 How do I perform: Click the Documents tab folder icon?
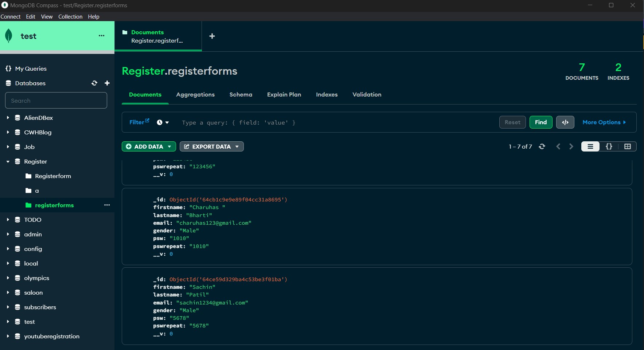coord(125,32)
